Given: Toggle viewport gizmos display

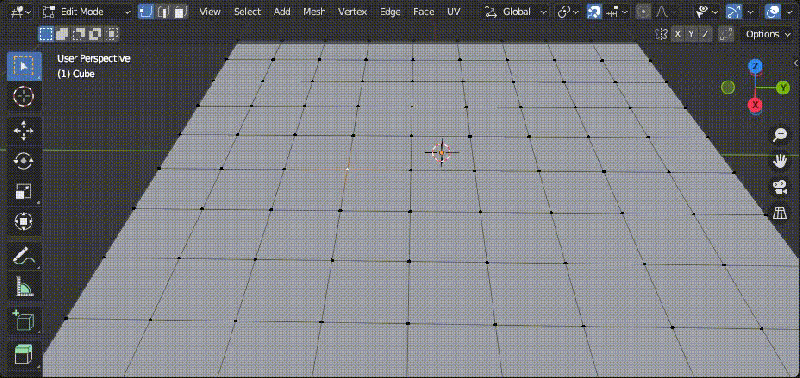Looking at the screenshot, I should [x=734, y=11].
